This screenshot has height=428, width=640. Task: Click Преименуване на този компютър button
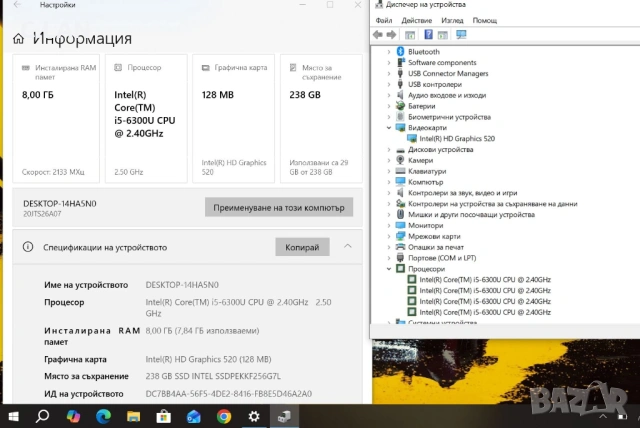pos(279,208)
